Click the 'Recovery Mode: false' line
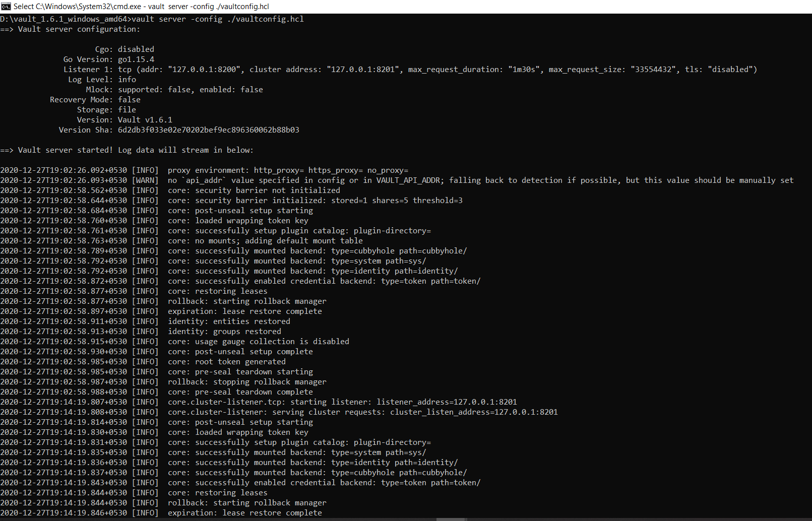This screenshot has width=812, height=521. [95, 100]
